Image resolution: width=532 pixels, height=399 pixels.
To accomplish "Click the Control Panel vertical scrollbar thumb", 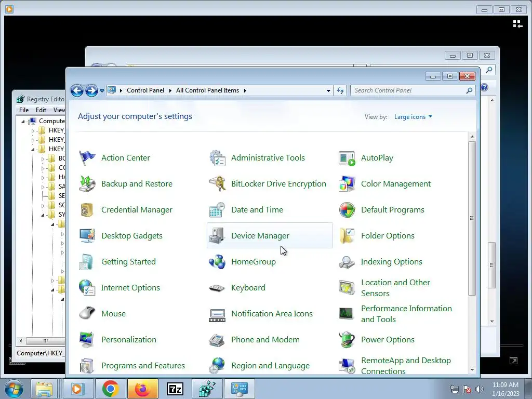I will 472,218.
